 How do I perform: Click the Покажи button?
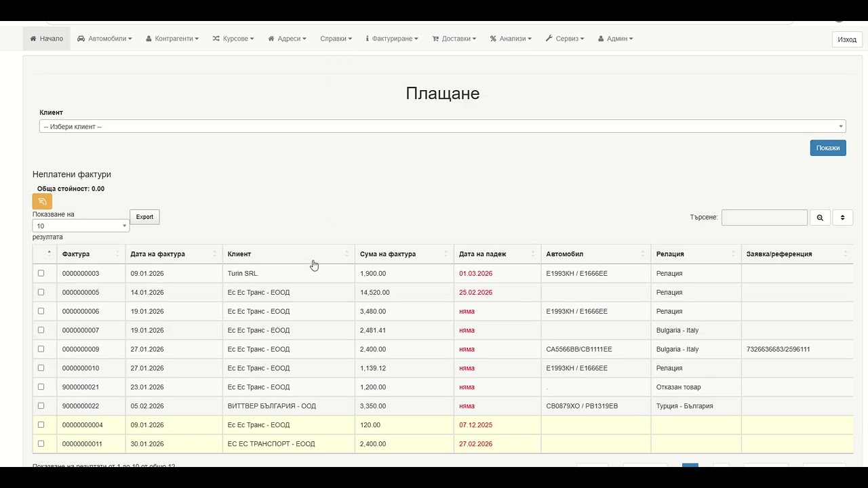click(828, 148)
